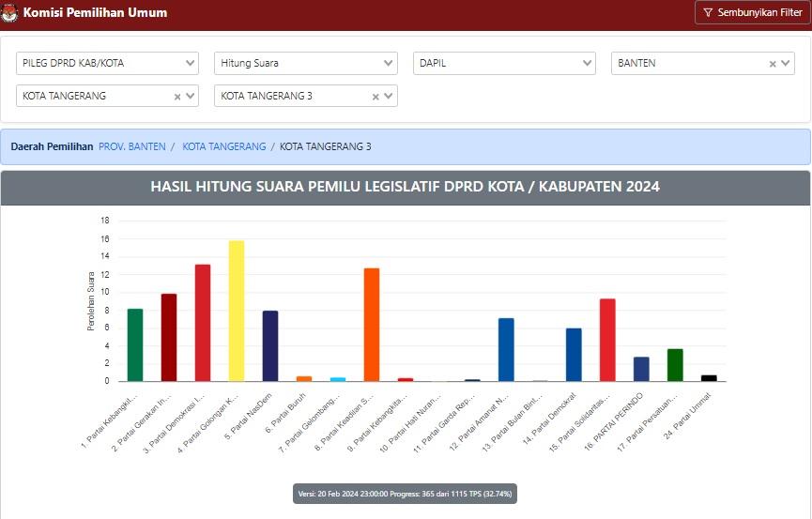This screenshot has width=812, height=519.
Task: Clear the KOTA TANGERANG 3 selection with x
Action: coord(375,97)
